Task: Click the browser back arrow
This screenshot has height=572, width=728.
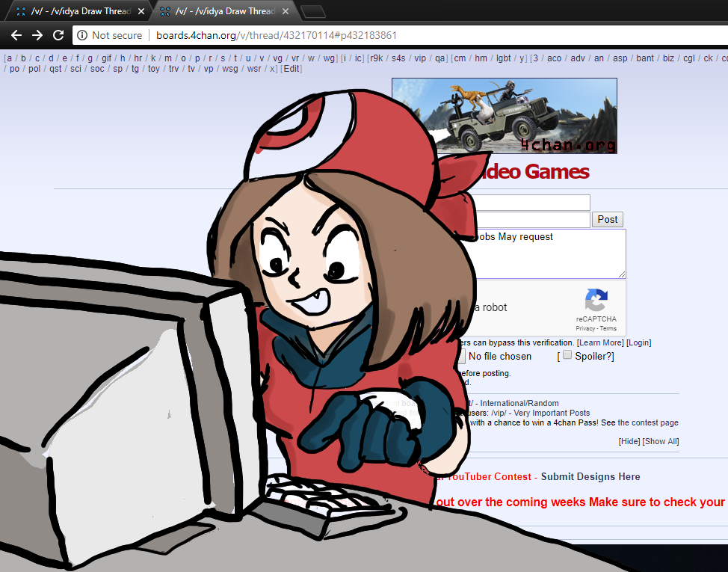Action: point(16,35)
